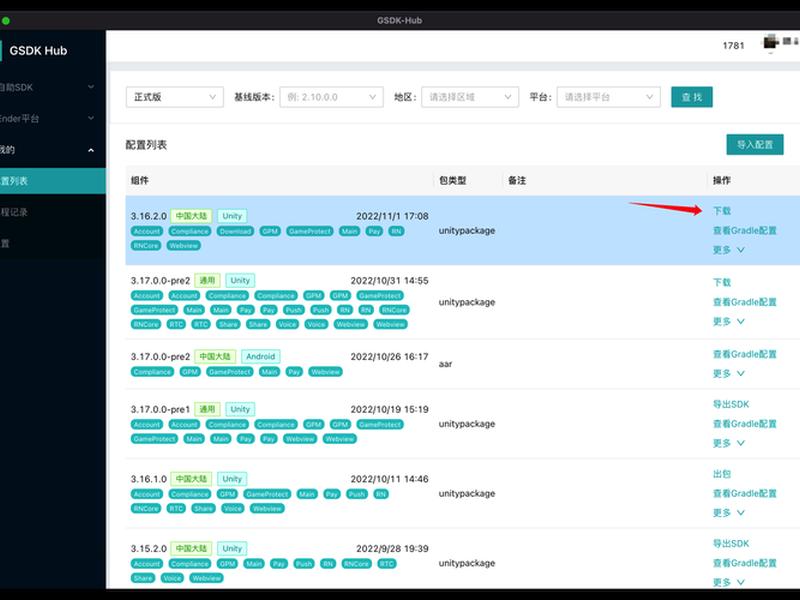Click date 2022/11/1 17:08
This screenshot has width=800, height=600.
(x=392, y=216)
